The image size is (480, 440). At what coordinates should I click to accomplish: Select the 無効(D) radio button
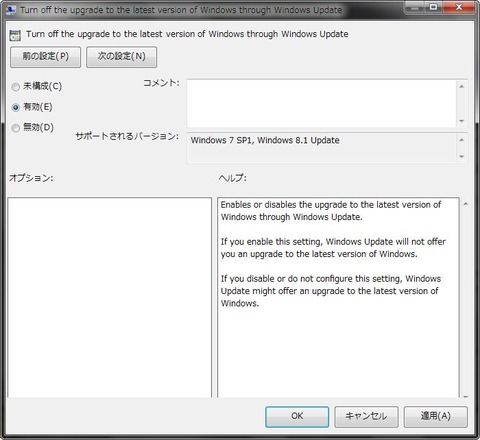click(x=16, y=128)
